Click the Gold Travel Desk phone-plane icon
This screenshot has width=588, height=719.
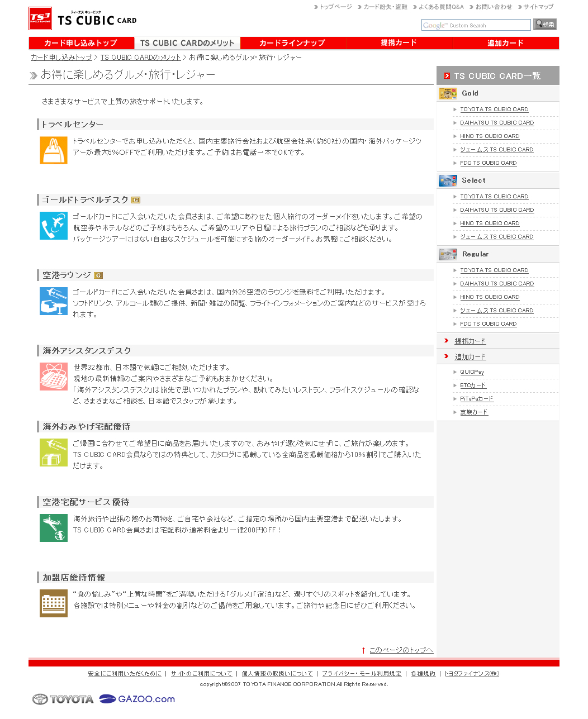[54, 226]
